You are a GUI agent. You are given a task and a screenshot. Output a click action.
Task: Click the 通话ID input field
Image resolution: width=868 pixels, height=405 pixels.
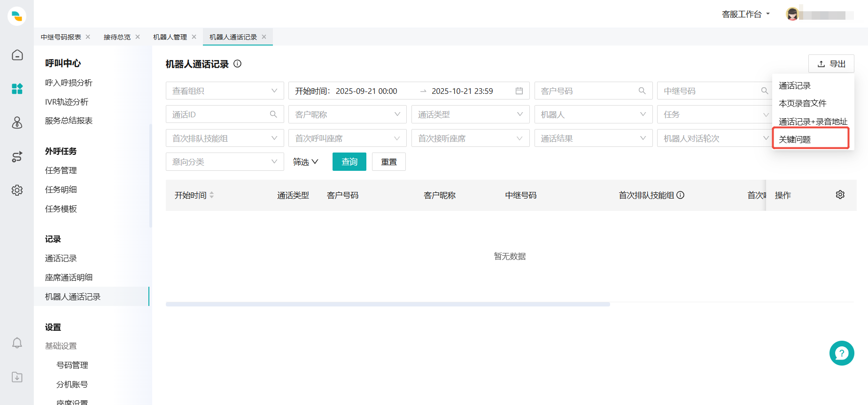(x=219, y=115)
